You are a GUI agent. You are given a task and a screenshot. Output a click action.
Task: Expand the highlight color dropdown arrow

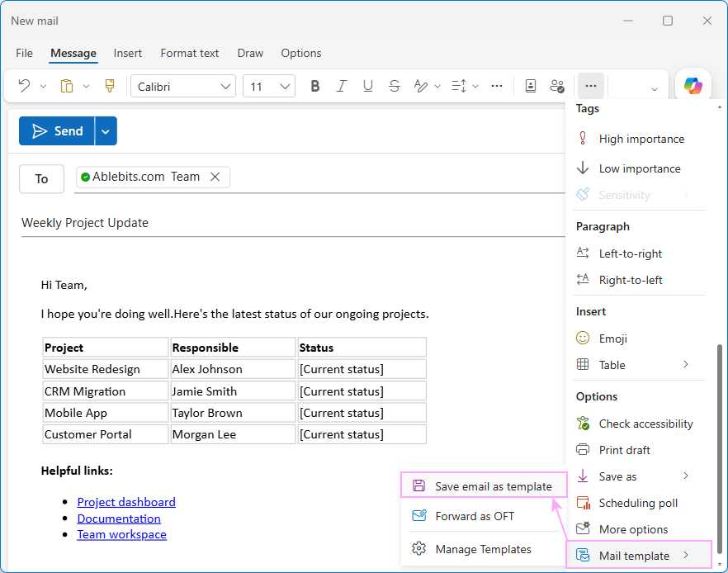[x=437, y=86]
